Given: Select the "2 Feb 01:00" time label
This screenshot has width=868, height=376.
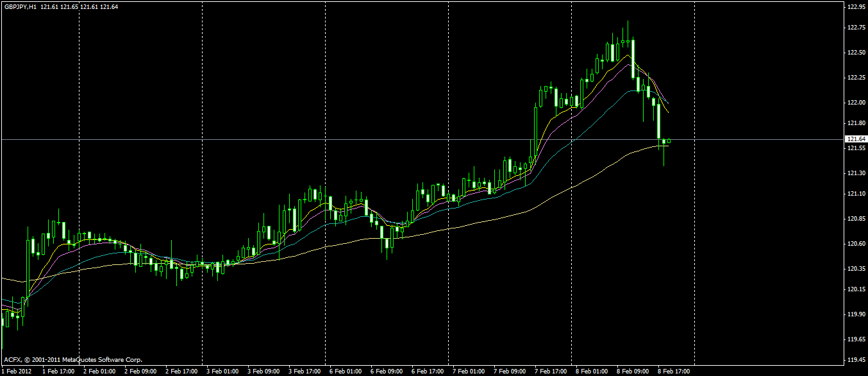Looking at the screenshot, I should 99,371.
